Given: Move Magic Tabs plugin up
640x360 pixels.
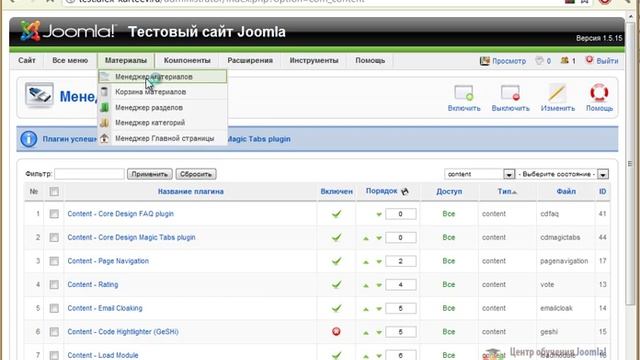Looking at the screenshot, I should pyautogui.click(x=366, y=238).
